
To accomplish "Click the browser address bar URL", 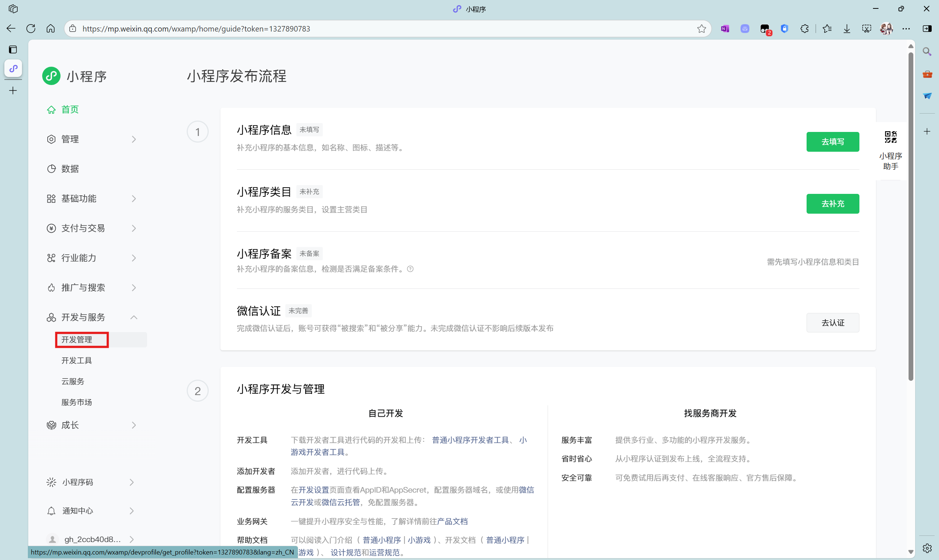I will [196, 29].
